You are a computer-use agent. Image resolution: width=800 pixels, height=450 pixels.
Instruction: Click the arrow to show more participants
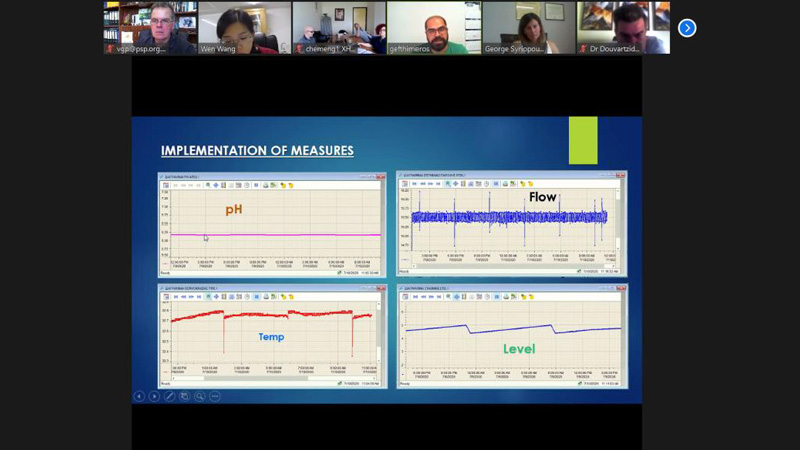click(x=687, y=28)
